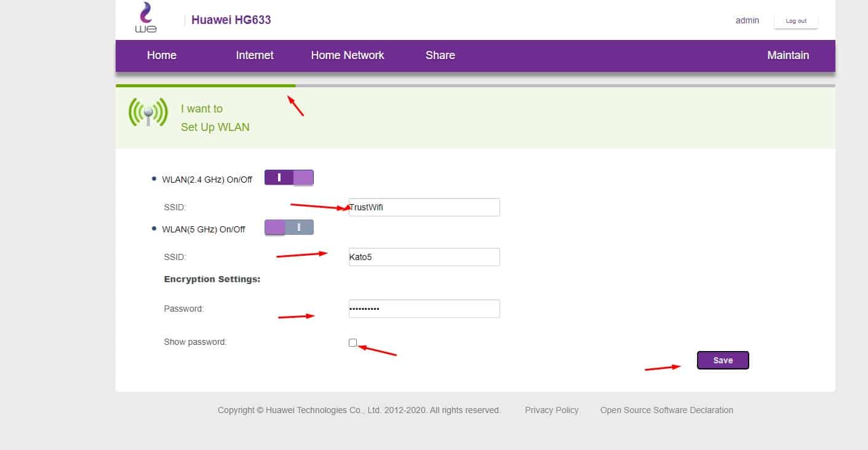Focus the Password input field
868x450 pixels.
[x=424, y=309]
